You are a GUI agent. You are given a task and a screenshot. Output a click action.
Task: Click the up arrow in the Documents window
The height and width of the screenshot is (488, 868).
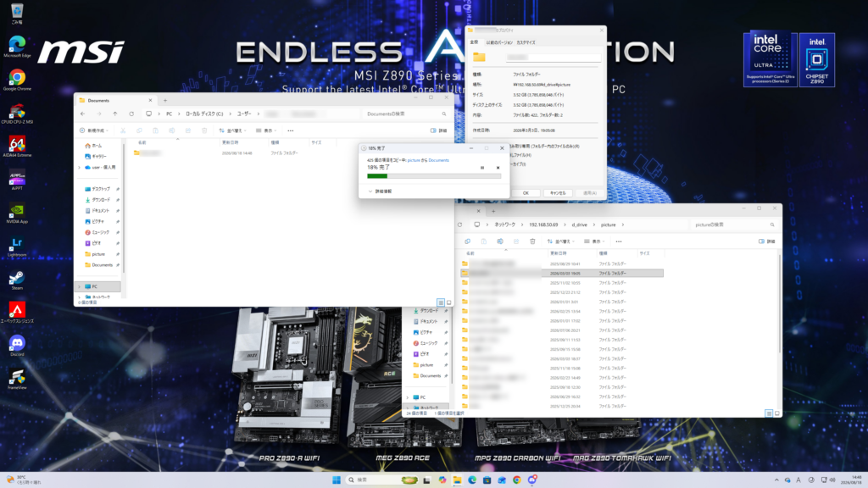tap(115, 114)
